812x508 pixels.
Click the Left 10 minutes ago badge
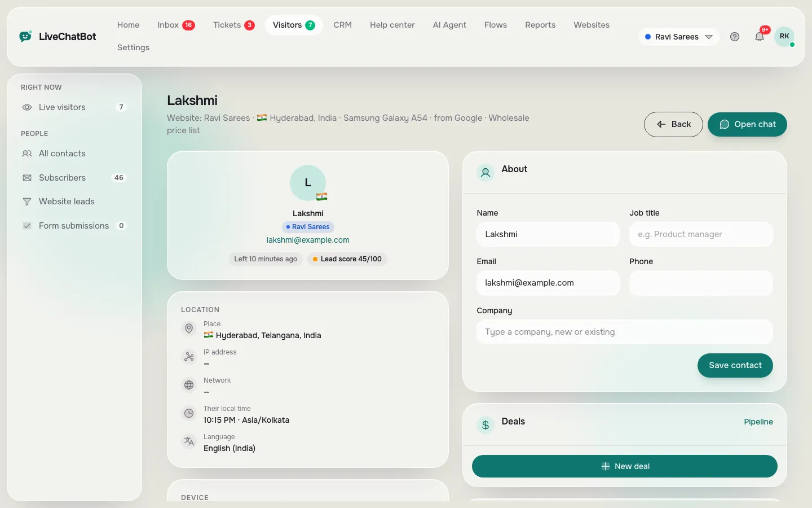[266, 259]
